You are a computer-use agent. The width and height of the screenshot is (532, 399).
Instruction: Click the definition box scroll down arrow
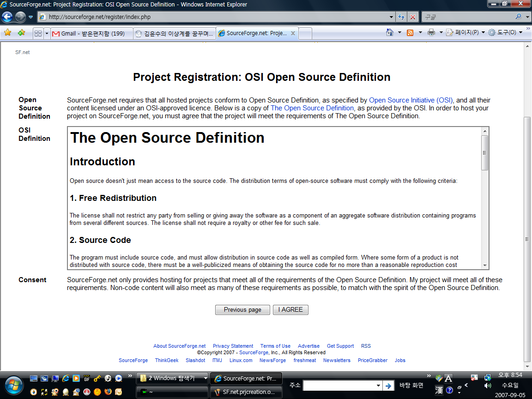(x=485, y=266)
